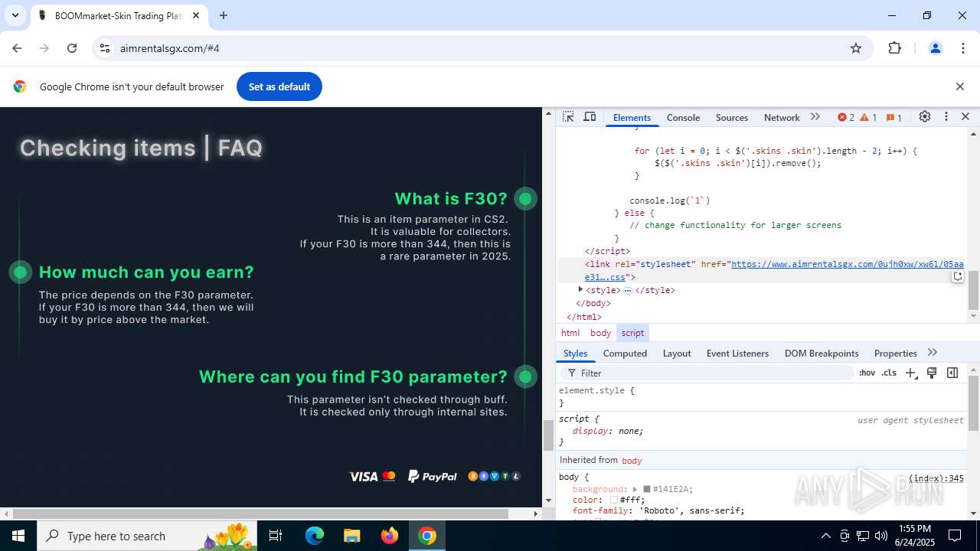Open Microsoft Edge from the taskbar

[315, 536]
